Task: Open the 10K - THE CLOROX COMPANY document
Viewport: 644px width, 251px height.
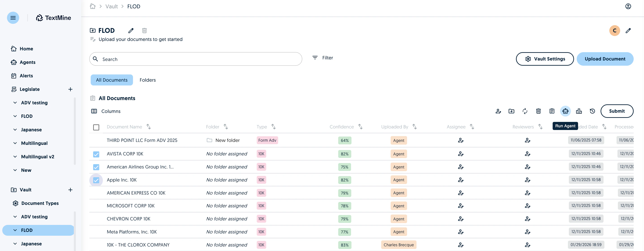Action: tap(138, 245)
